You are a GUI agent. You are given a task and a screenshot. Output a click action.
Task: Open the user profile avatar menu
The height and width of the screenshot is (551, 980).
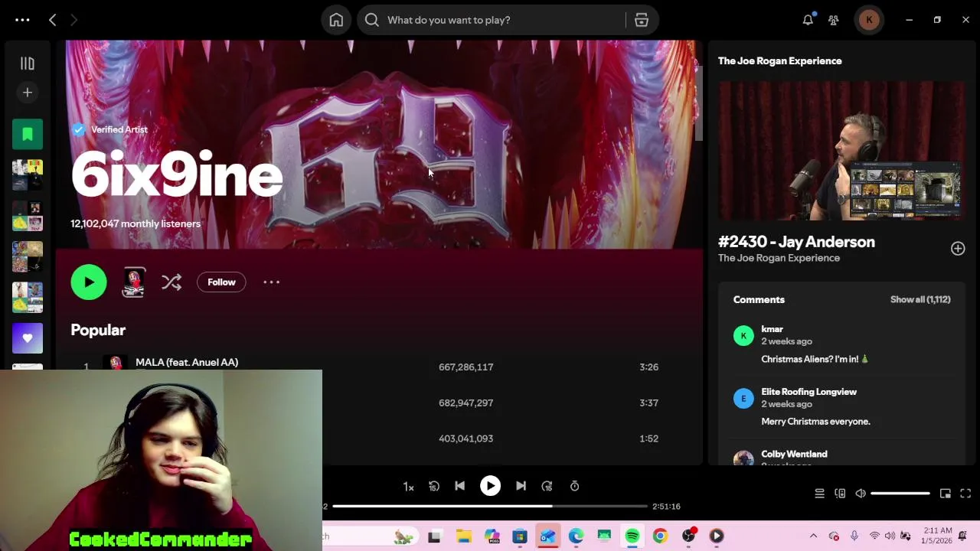tap(869, 20)
